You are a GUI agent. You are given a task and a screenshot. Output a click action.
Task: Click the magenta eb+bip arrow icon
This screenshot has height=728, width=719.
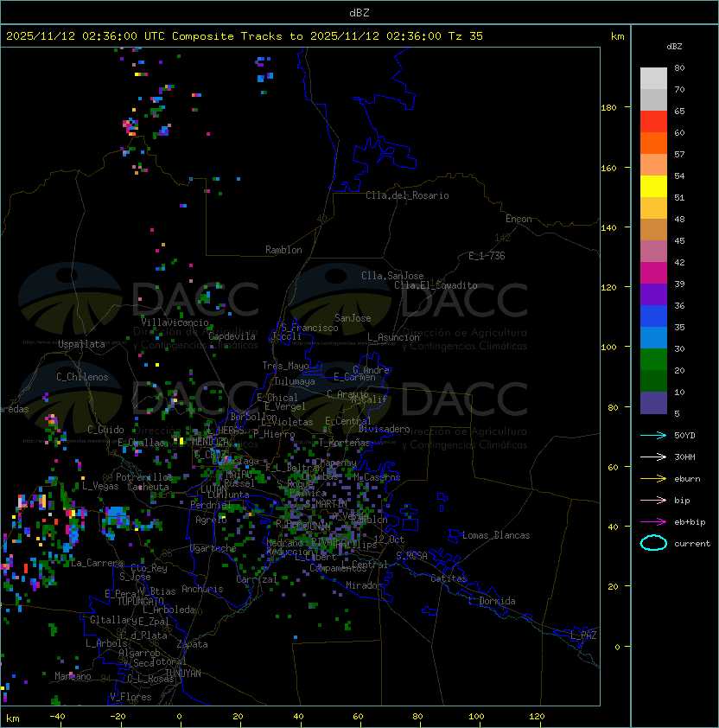pos(653,521)
